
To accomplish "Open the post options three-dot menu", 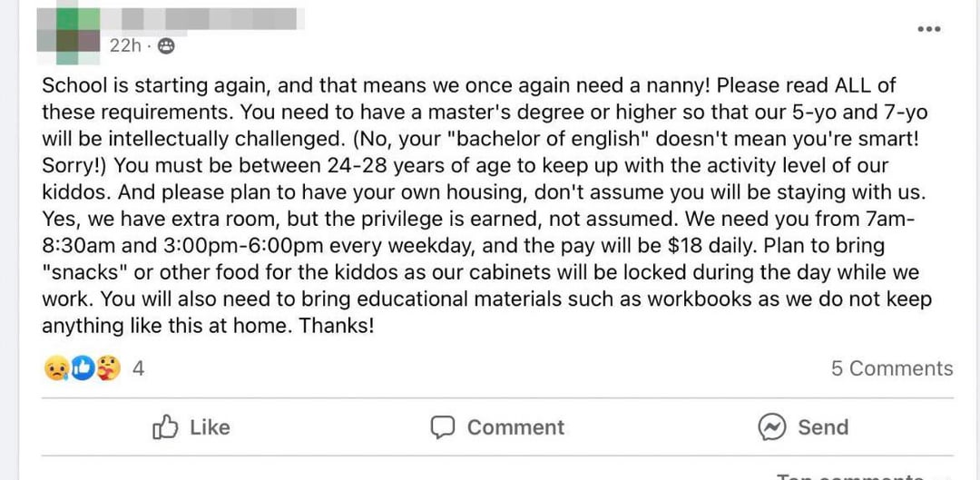I will (928, 29).
